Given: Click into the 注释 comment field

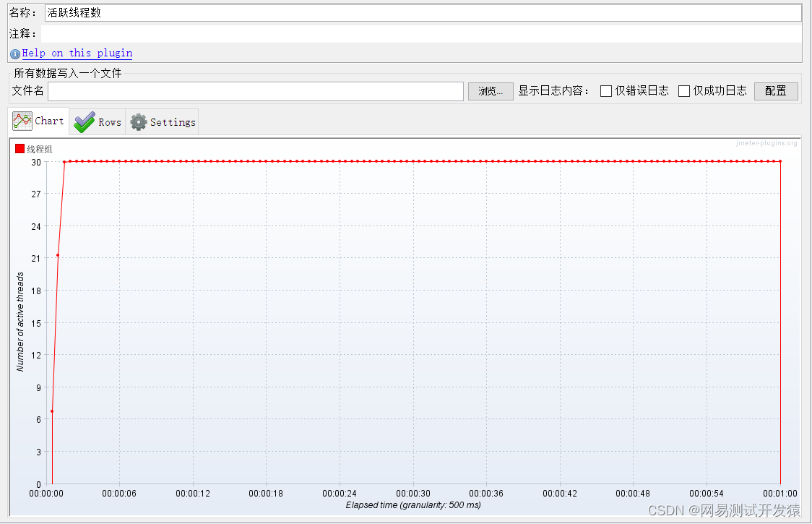Looking at the screenshot, I should (422, 34).
